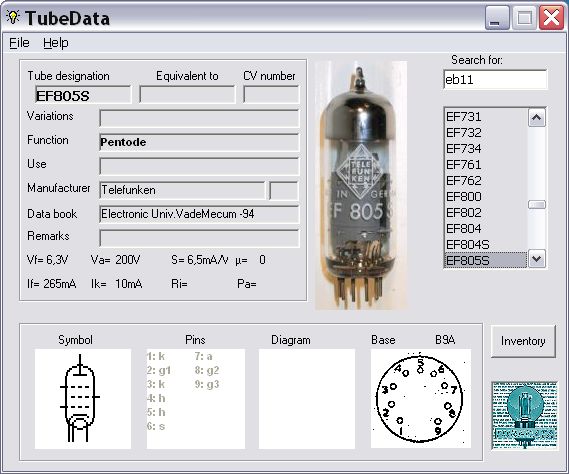Click the Tube designation field EF805S
This screenshot has width=569, height=474.
tap(83, 95)
